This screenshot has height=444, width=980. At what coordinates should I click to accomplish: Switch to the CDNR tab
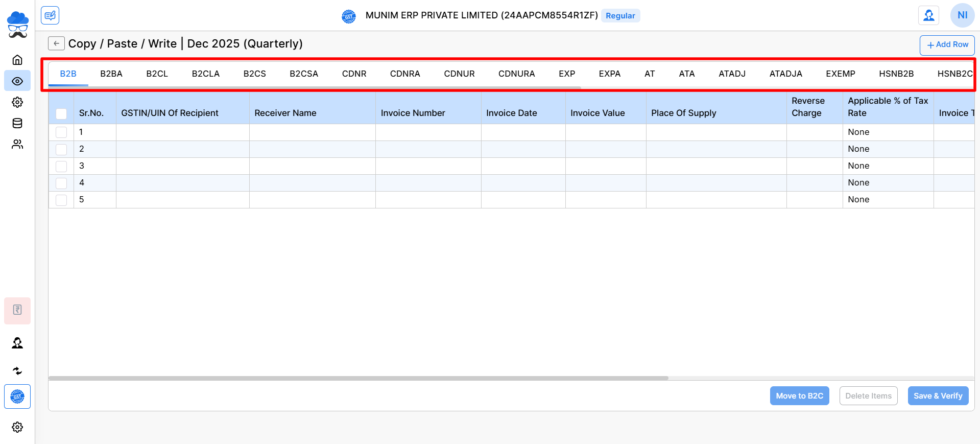coord(354,74)
